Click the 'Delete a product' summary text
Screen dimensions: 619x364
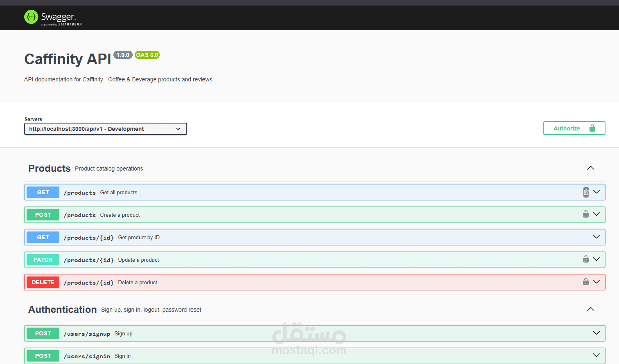[138, 282]
